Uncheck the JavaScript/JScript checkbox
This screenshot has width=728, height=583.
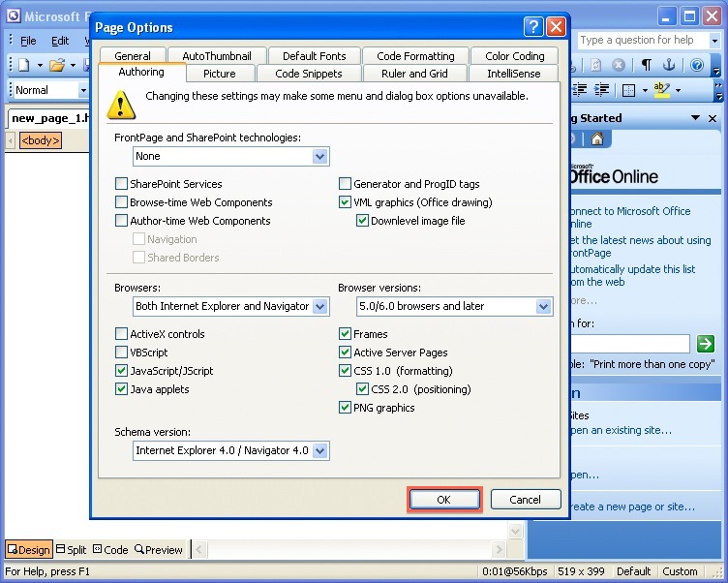tap(121, 371)
